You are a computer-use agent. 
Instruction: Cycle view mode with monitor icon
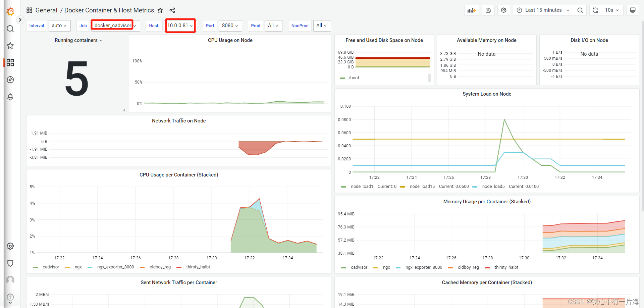(x=633, y=10)
